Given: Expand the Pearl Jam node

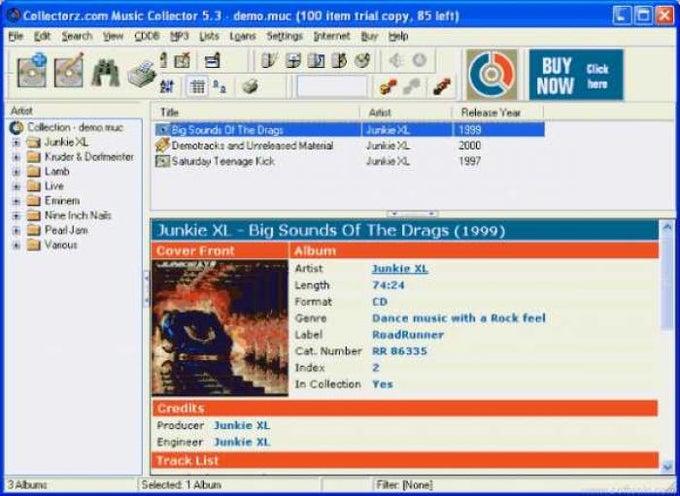Looking at the screenshot, I should tap(16, 231).
